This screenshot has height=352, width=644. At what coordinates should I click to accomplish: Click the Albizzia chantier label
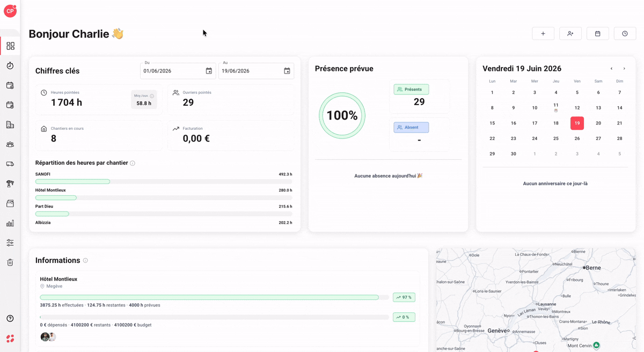(43, 223)
